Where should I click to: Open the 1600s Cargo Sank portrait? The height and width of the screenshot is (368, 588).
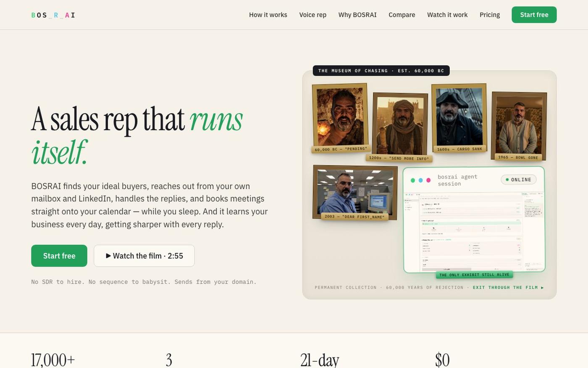pyautogui.click(x=459, y=118)
